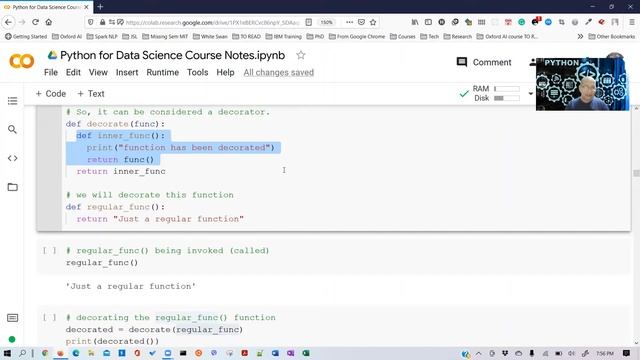The height and width of the screenshot is (360, 640).
Task: Add a new code cell with + Code
Action: click(x=51, y=93)
